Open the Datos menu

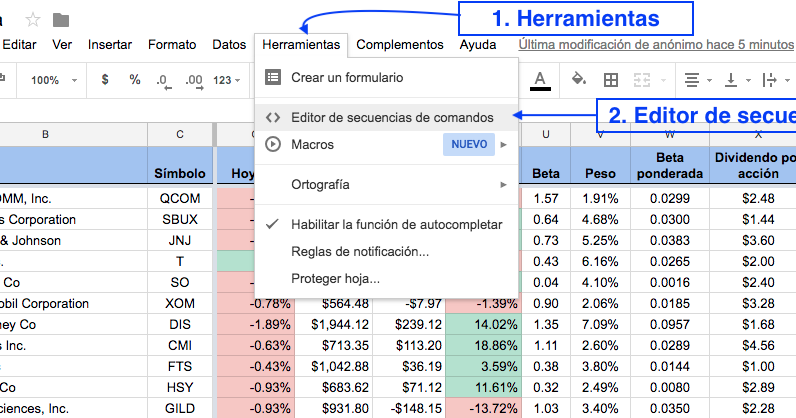click(x=229, y=45)
